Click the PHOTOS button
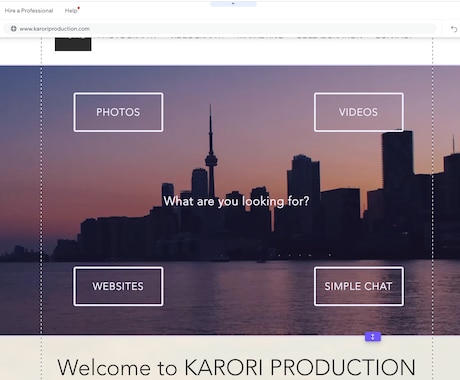 tap(118, 112)
